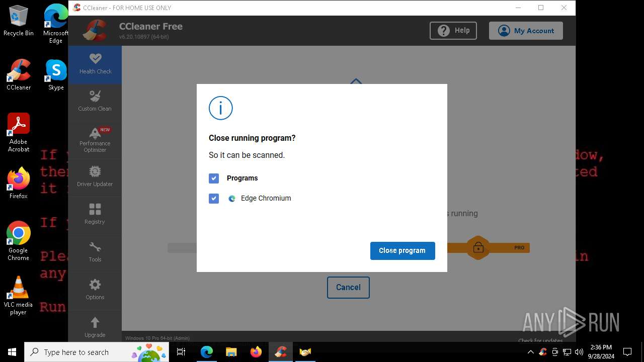Open Task View on the taskbar
This screenshot has width=644, height=362.
point(181,352)
